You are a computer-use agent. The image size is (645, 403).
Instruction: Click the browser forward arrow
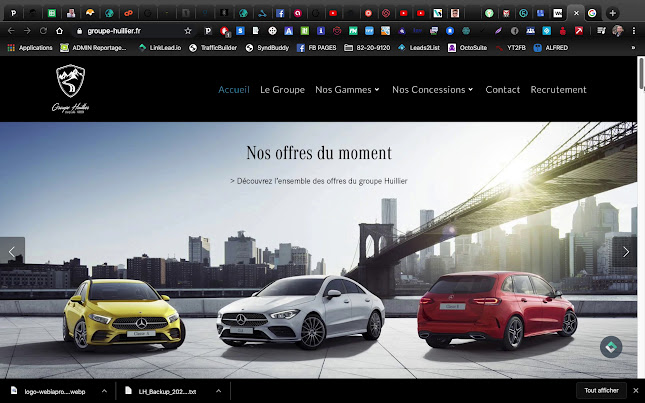pos(27,31)
